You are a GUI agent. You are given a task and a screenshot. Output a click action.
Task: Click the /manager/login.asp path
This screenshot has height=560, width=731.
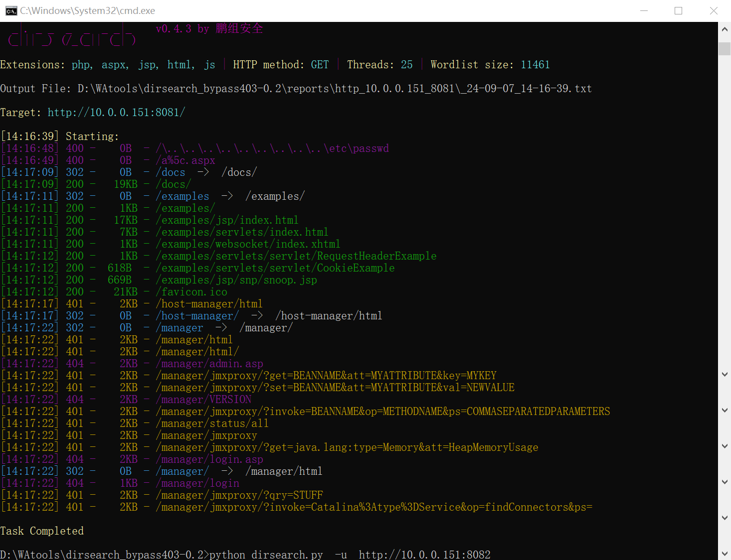click(209, 459)
